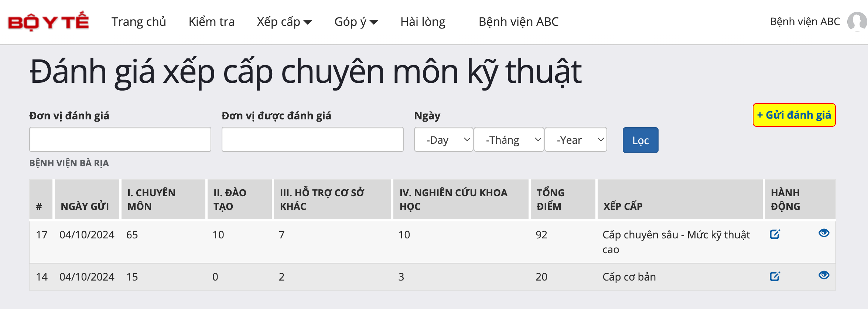Open the Year dropdown
868x309 pixels.
tap(575, 140)
